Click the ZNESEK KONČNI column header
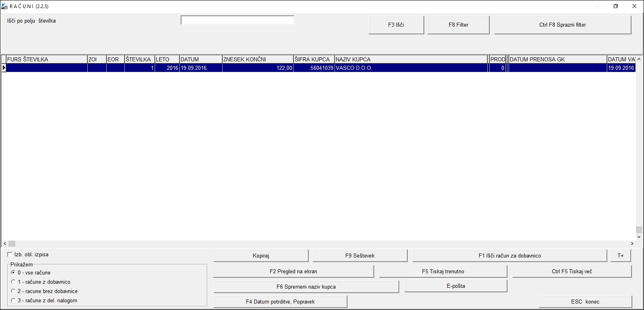 pos(257,59)
